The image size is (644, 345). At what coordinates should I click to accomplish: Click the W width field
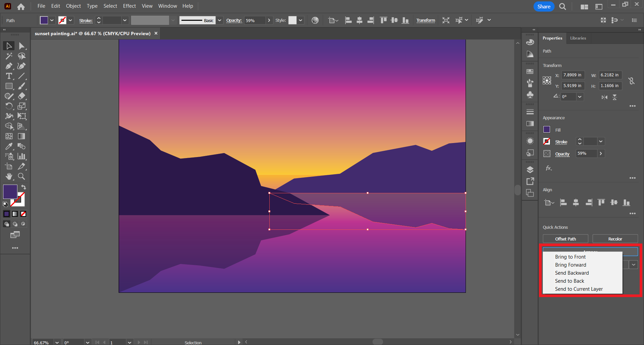610,75
